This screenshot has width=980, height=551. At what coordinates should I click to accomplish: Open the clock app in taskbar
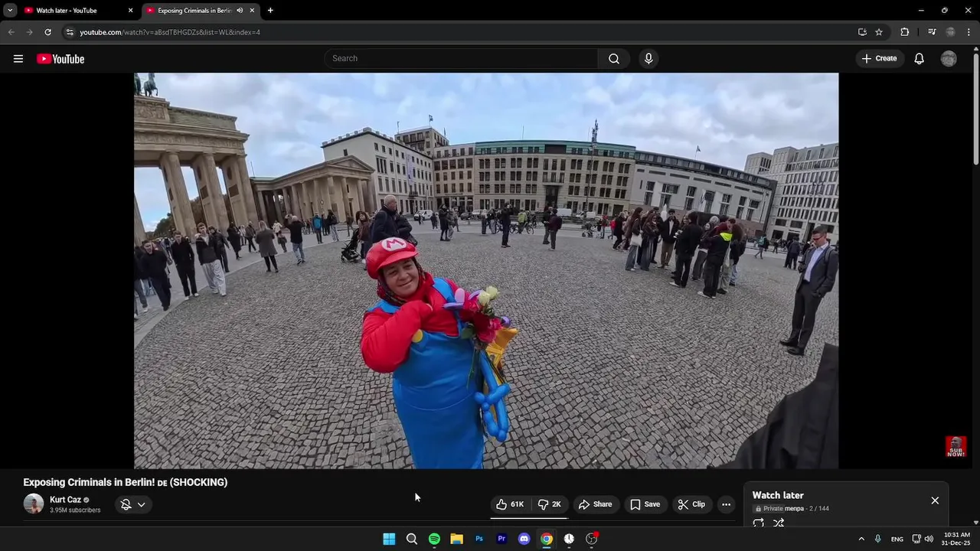(569, 539)
